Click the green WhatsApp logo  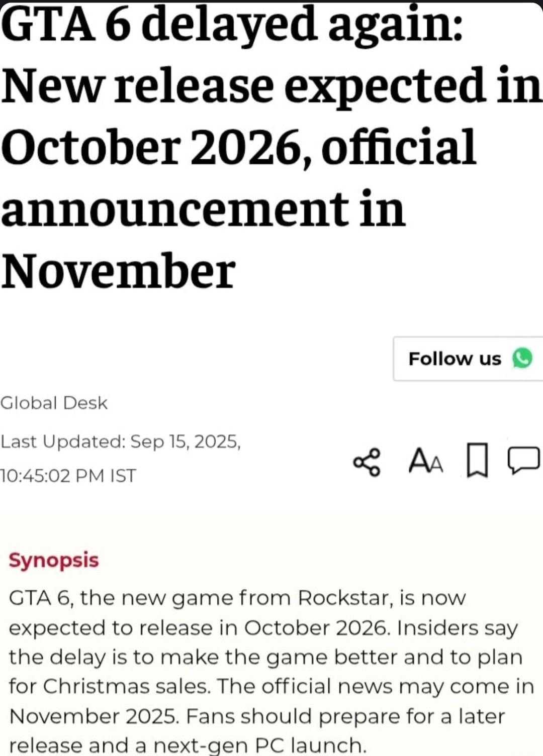(x=522, y=358)
